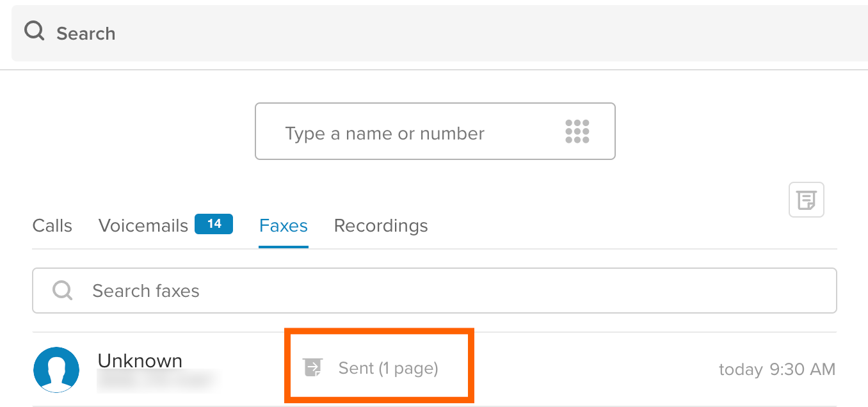Click the Search faxes magnifier icon
This screenshot has width=868, height=407.
[62, 291]
